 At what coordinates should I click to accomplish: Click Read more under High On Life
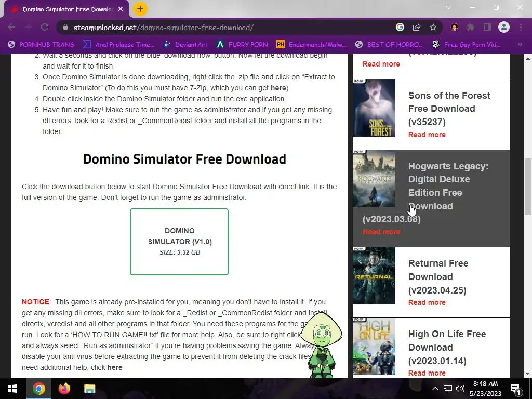(427, 373)
